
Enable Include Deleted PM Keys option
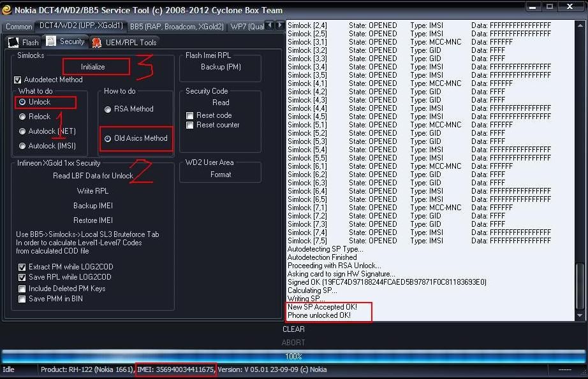[x=22, y=289]
